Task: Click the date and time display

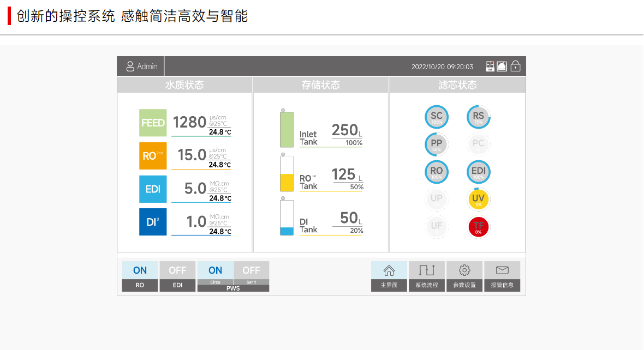Action: (x=442, y=67)
